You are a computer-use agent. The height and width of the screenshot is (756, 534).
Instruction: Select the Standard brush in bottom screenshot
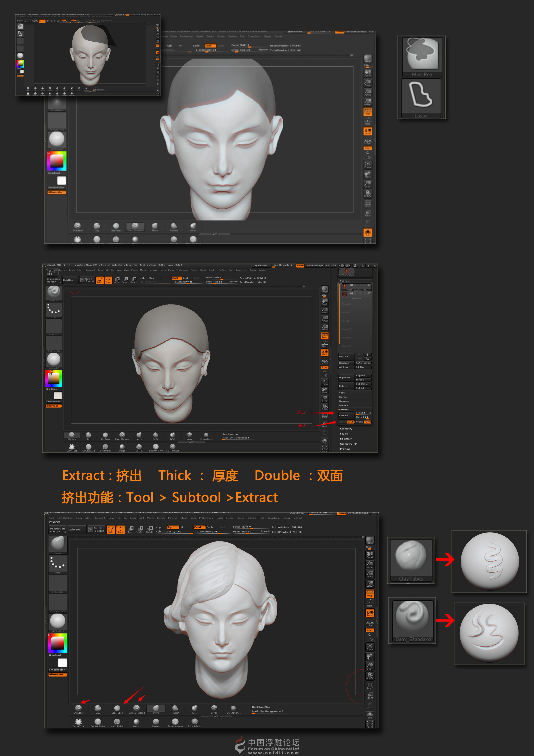78,709
